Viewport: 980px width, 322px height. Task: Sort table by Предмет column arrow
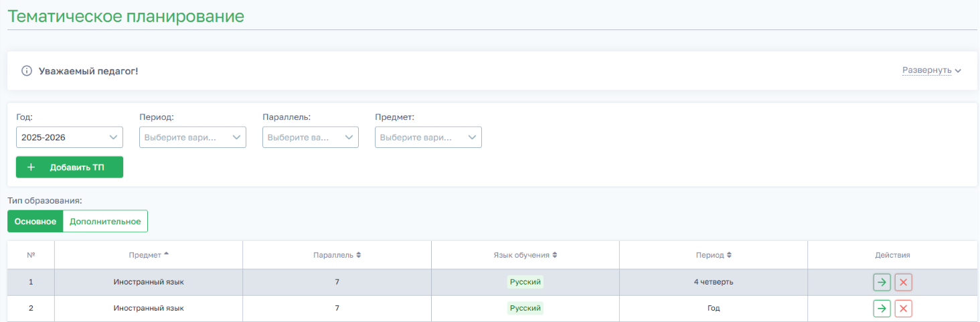point(167,254)
